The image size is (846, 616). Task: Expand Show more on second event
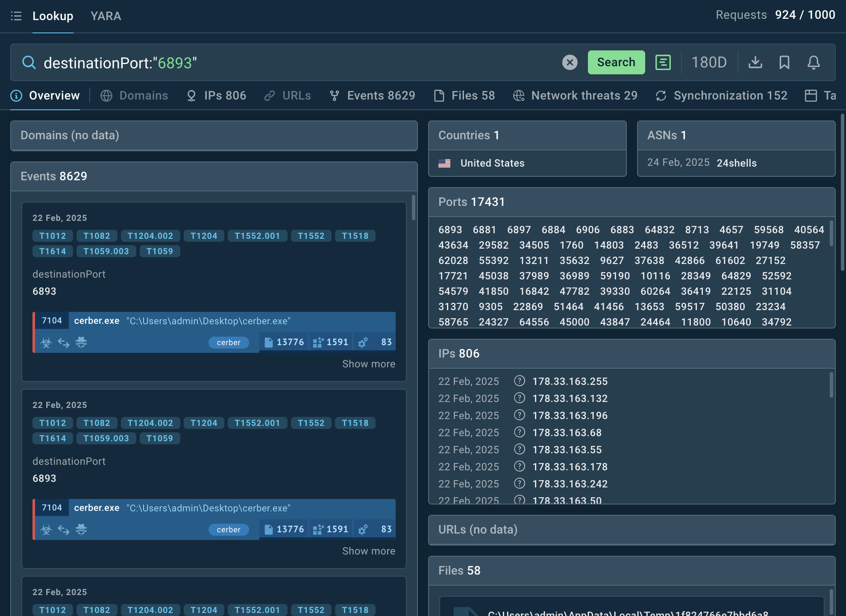click(x=368, y=551)
